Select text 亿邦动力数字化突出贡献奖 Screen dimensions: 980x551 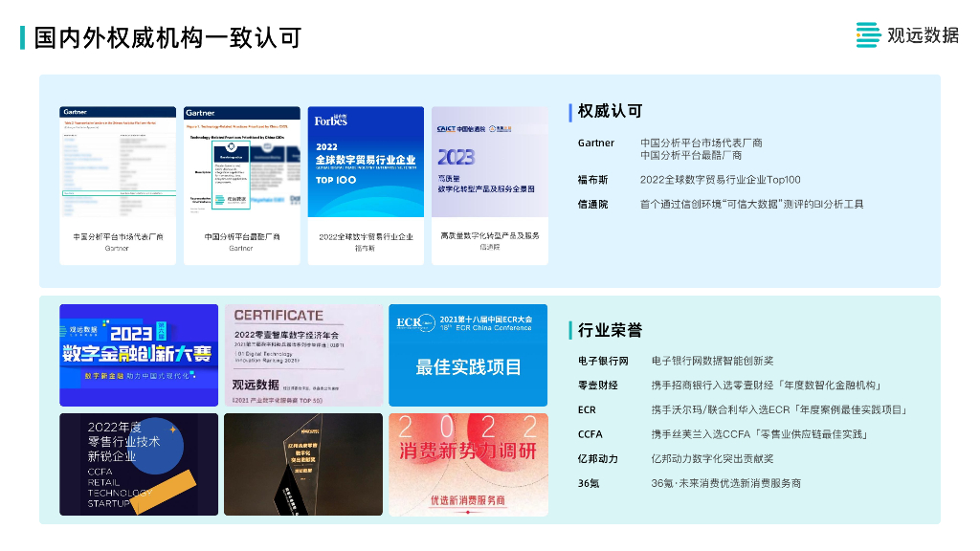(712, 458)
